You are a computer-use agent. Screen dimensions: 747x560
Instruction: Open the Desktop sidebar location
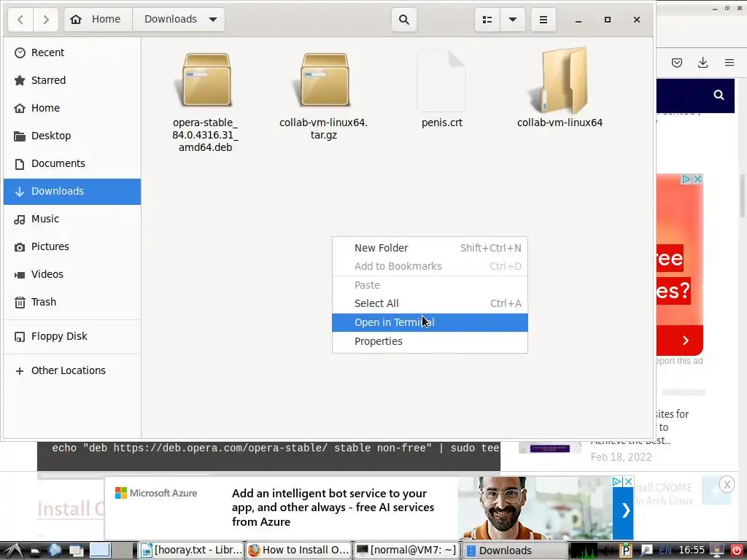[72, 136]
